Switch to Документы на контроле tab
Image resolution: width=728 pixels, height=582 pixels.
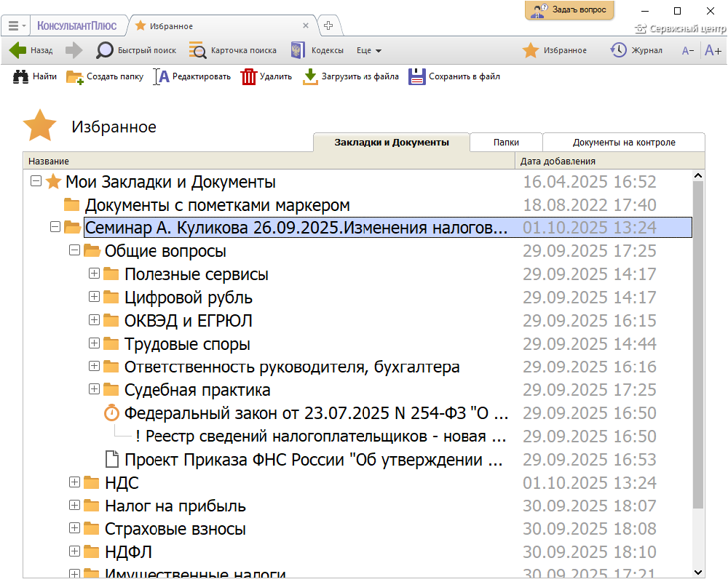point(624,143)
